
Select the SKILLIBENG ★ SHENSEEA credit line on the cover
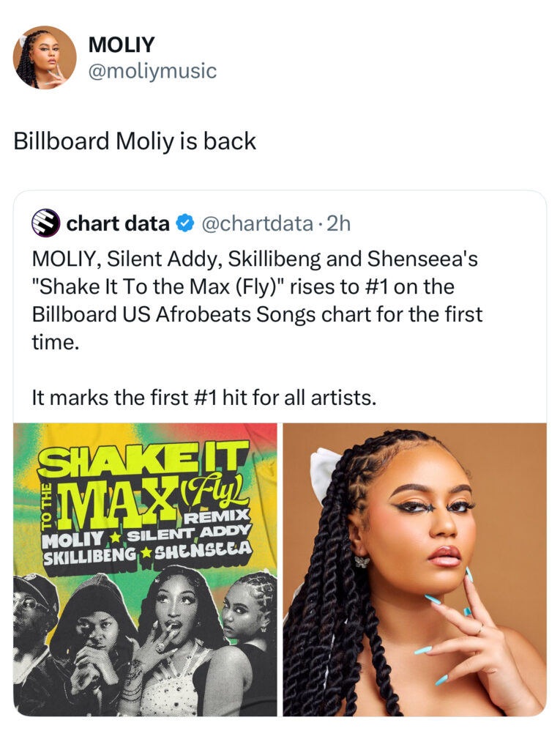pyautogui.click(x=147, y=551)
